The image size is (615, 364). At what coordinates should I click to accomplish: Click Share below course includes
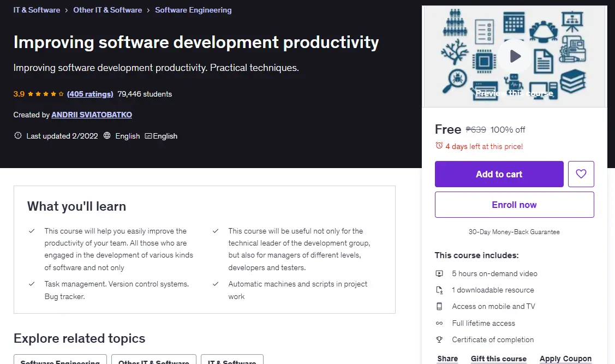tap(447, 359)
